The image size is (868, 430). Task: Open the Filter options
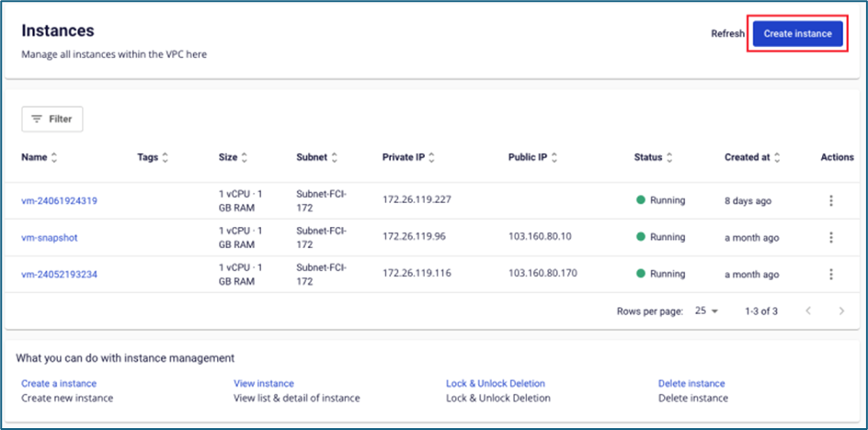(x=52, y=119)
